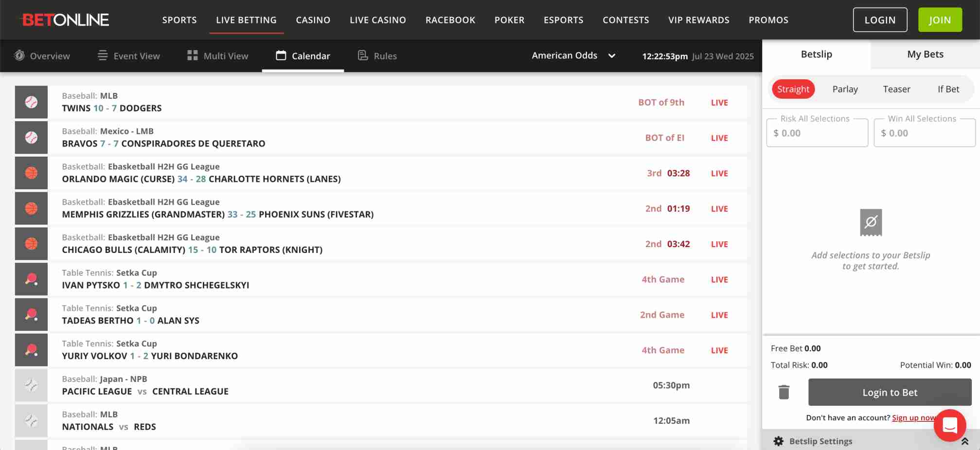This screenshot has width=980, height=450.
Task: Click the empty betslip ticket icon
Action: pos(871,222)
